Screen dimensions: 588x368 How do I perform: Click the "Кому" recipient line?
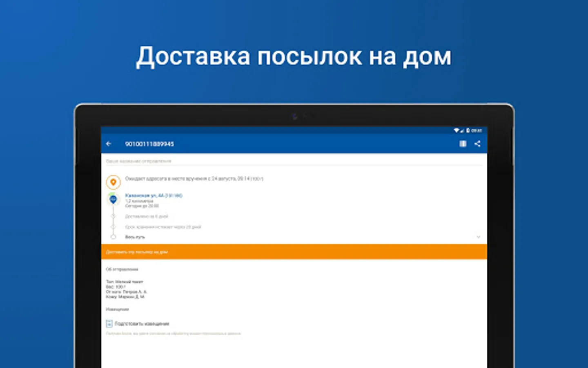coord(125,297)
